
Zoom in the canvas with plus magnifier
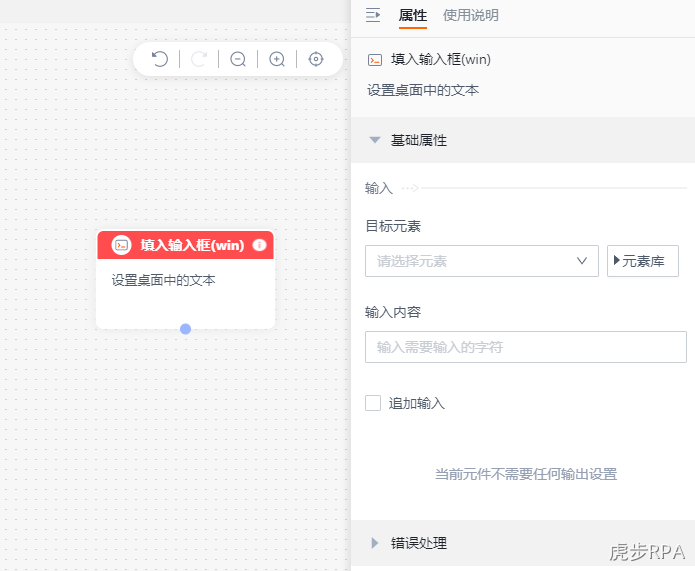(x=277, y=59)
